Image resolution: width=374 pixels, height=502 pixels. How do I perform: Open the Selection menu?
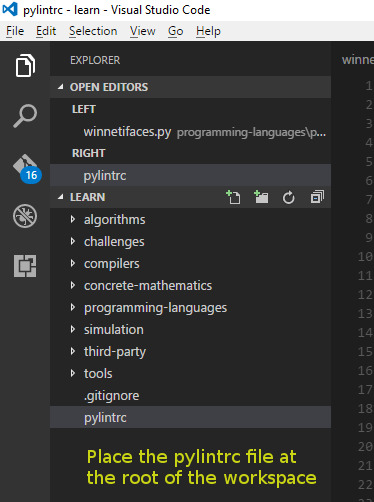(93, 31)
